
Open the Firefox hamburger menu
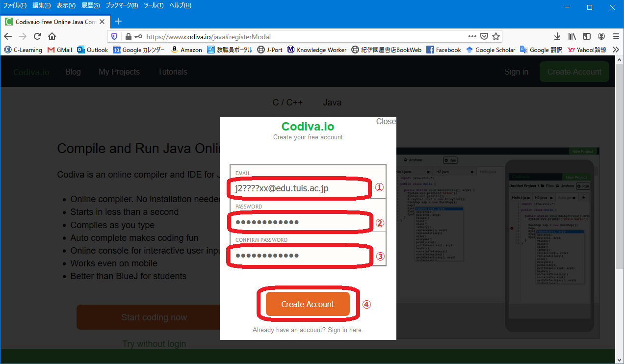pyautogui.click(x=616, y=36)
